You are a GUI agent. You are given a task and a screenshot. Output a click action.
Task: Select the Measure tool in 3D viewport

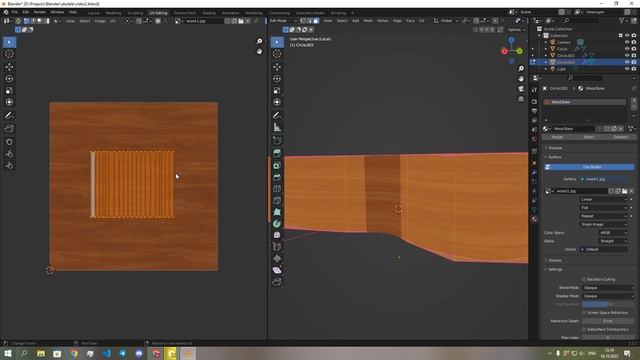pyautogui.click(x=277, y=128)
